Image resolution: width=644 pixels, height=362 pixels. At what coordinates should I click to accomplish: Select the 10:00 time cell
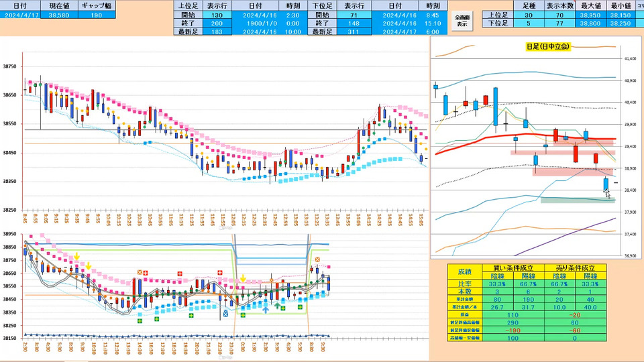293,32
